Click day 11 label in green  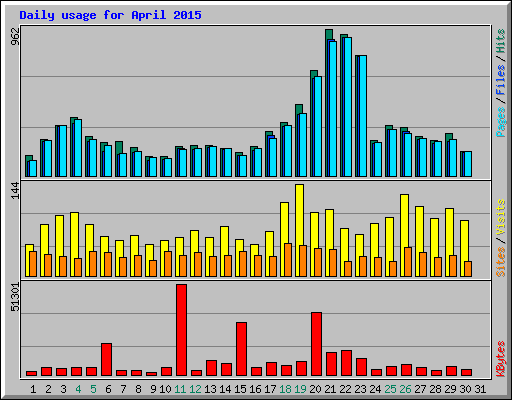[180, 389]
